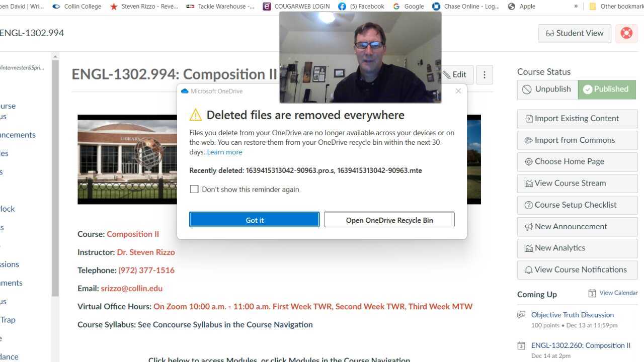Toggle course to Unpublish
Viewport: 644px width, 362px height.
[x=547, y=89]
